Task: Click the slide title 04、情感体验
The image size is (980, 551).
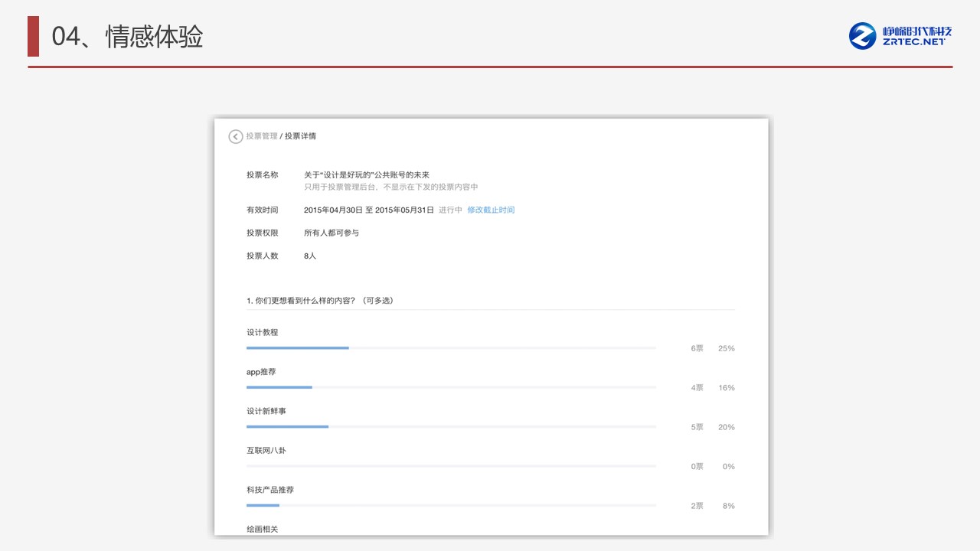Action: (x=127, y=37)
